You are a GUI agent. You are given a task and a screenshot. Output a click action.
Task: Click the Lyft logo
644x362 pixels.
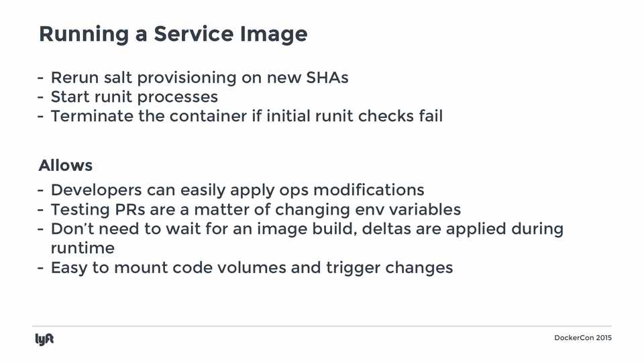(44, 339)
